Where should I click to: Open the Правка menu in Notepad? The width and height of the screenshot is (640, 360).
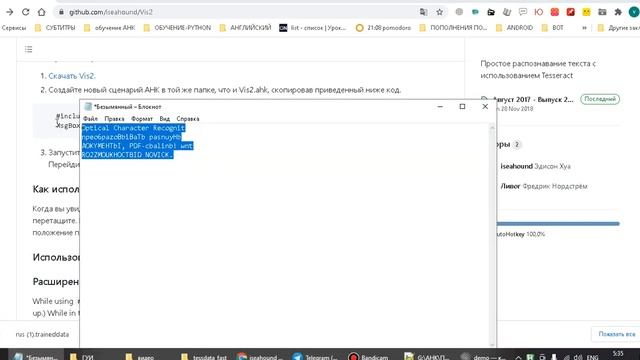(x=114, y=119)
